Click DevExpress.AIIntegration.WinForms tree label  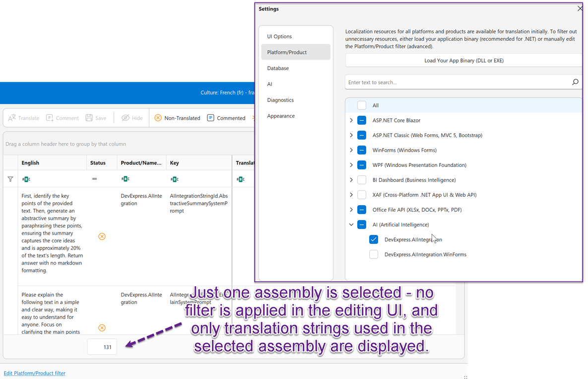[425, 254]
